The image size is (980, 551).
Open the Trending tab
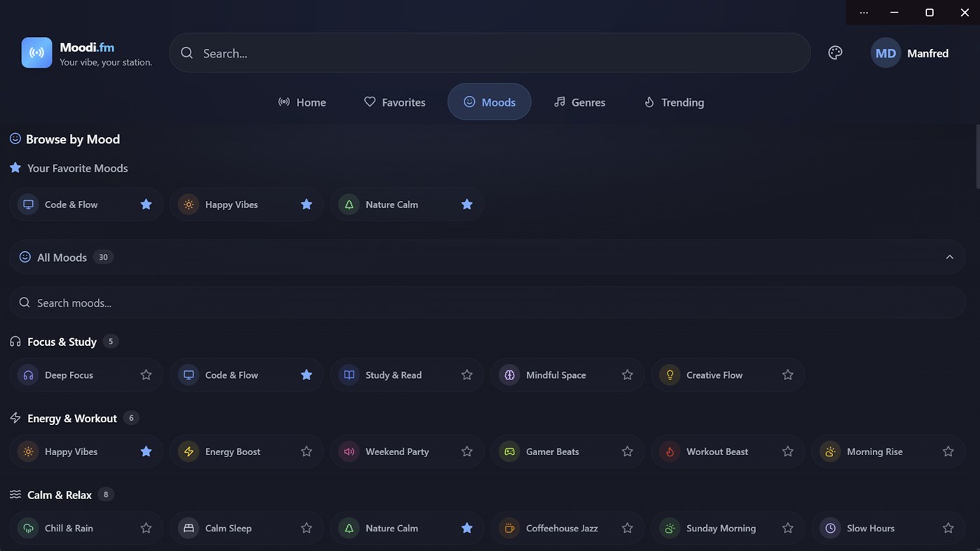[x=674, y=102]
